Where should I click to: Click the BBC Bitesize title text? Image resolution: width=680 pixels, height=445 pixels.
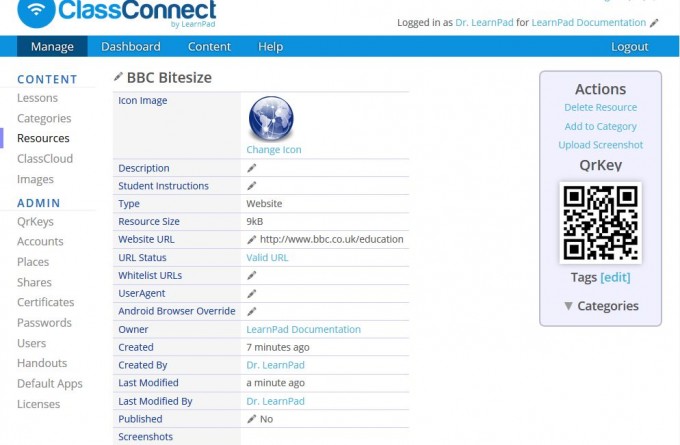170,78
